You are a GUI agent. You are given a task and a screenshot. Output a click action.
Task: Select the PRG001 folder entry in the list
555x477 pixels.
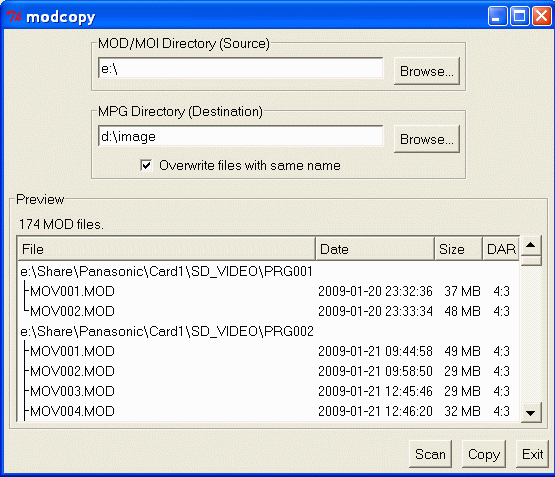coord(166,271)
